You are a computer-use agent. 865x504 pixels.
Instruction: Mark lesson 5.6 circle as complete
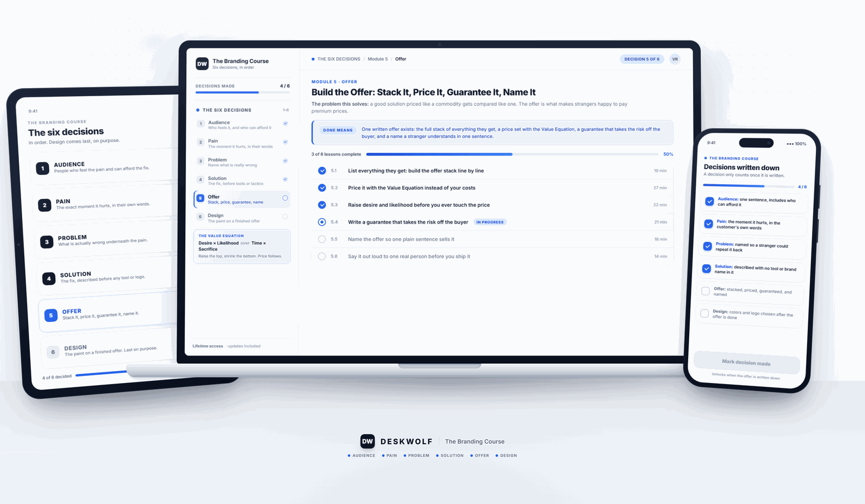(x=322, y=257)
